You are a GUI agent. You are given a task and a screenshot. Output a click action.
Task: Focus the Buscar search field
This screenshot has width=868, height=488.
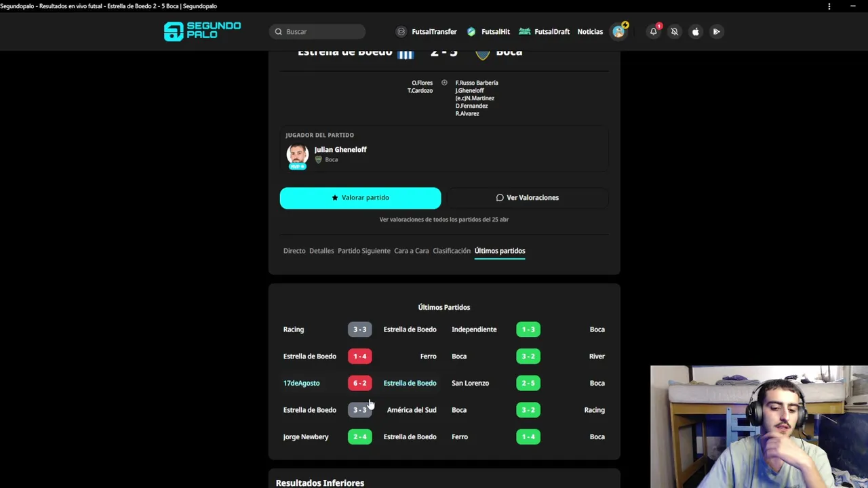317,31
